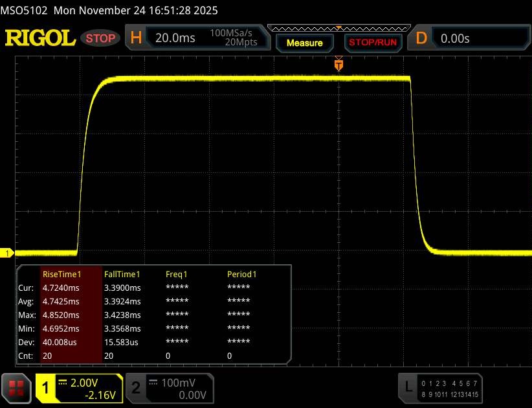Click the RIGOL logo
Image resolution: width=532 pixels, height=408 pixels.
(40, 38)
